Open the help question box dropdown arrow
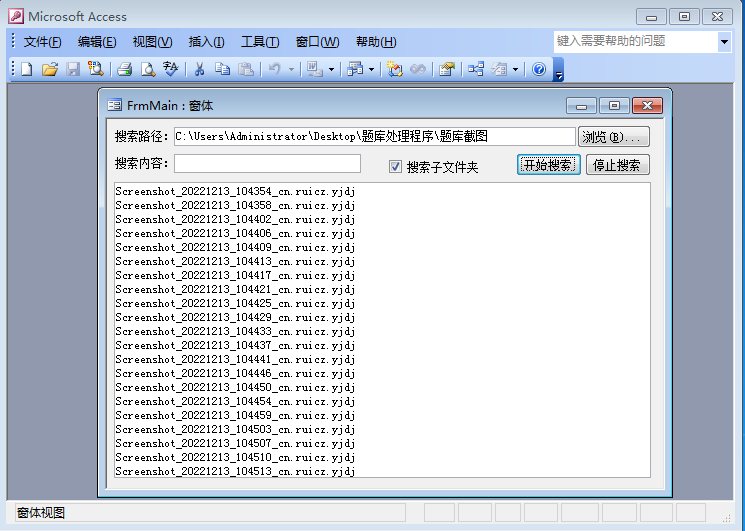Viewport: 745px width, 531px height. tap(724, 42)
